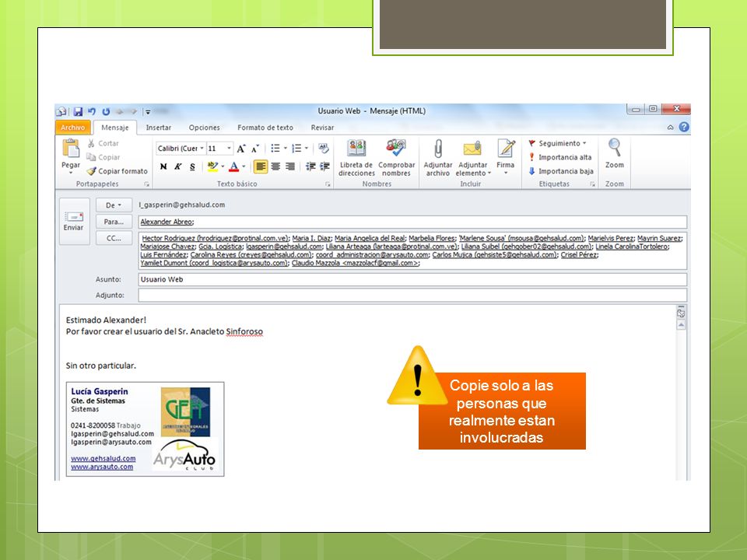747x560 pixels.
Task: Click the Adjunto attachment field
Action: coord(412,296)
